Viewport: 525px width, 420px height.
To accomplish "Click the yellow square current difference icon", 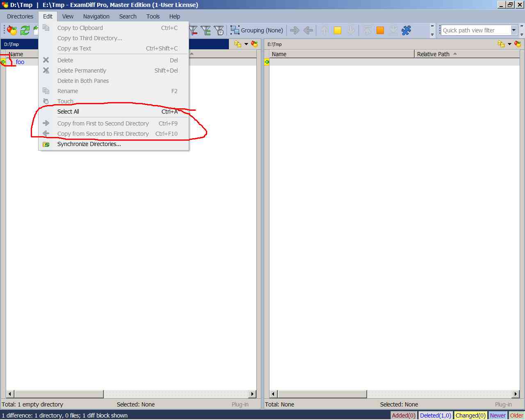I will pos(338,30).
